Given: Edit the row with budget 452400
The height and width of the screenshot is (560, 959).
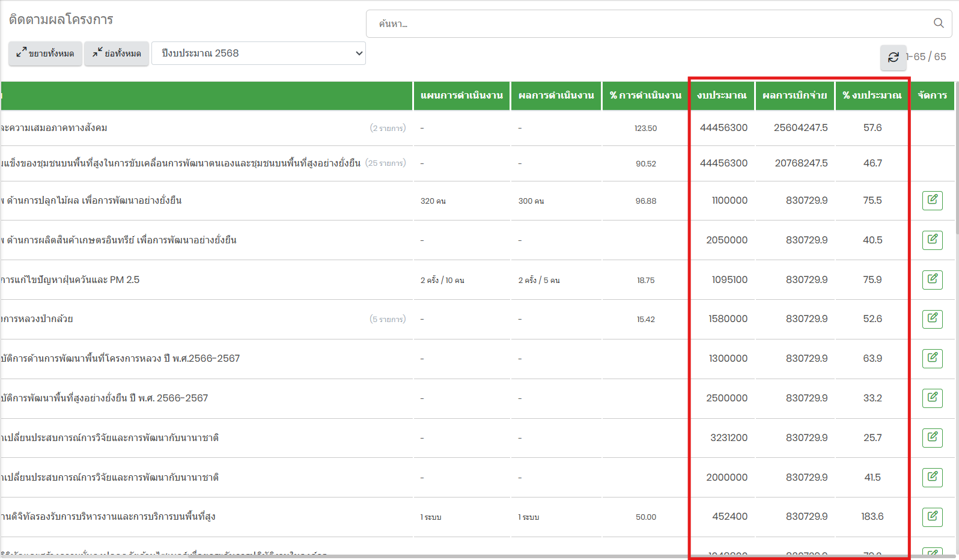Looking at the screenshot, I should click(x=932, y=516).
